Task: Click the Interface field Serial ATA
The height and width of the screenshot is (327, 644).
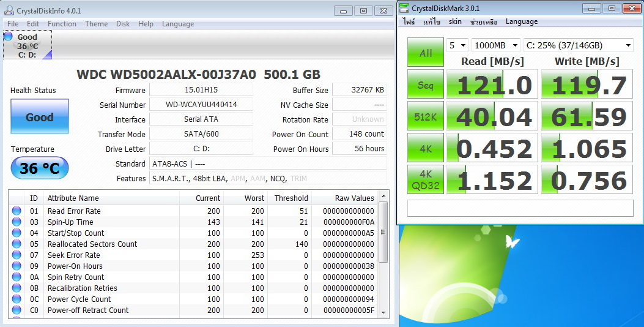Action: click(201, 119)
